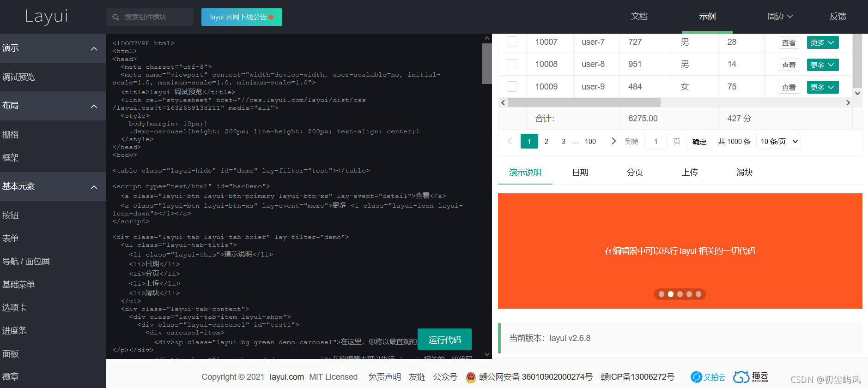Image resolution: width=868 pixels, height=388 pixels.
Task: Select the third carousel indicator dot
Action: (x=680, y=294)
